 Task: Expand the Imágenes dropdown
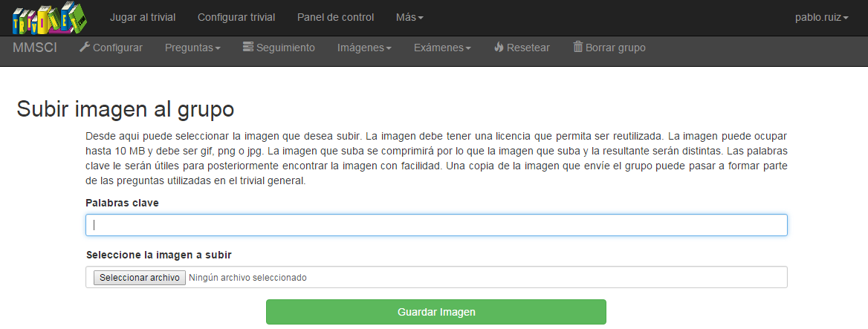pyautogui.click(x=364, y=48)
